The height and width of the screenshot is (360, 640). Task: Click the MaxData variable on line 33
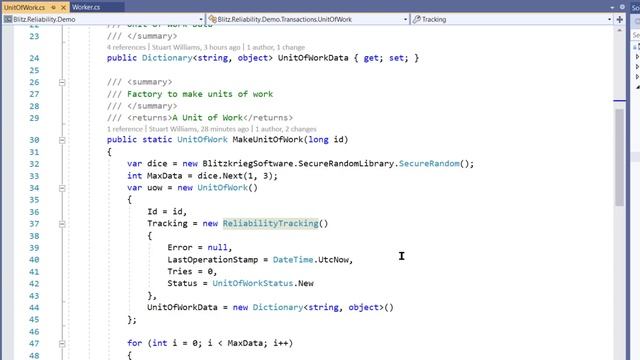[x=164, y=176]
